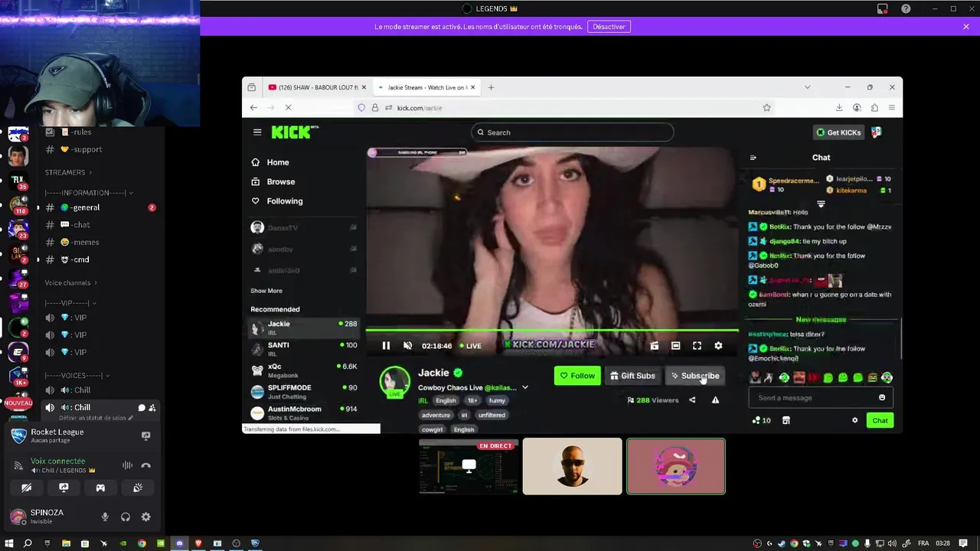
Task: Open the chat shop icon
Action: click(786, 420)
